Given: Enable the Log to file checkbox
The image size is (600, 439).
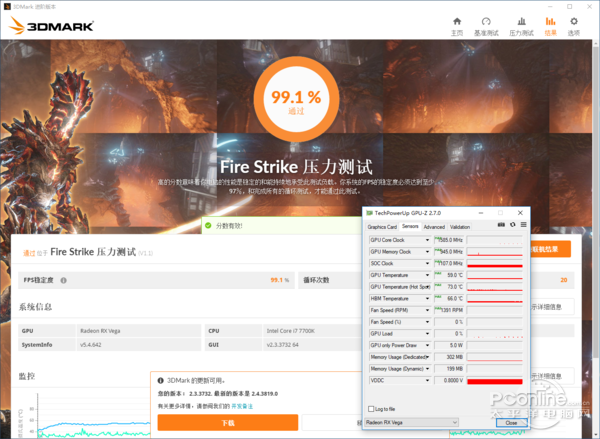Looking at the screenshot, I should pos(371,408).
